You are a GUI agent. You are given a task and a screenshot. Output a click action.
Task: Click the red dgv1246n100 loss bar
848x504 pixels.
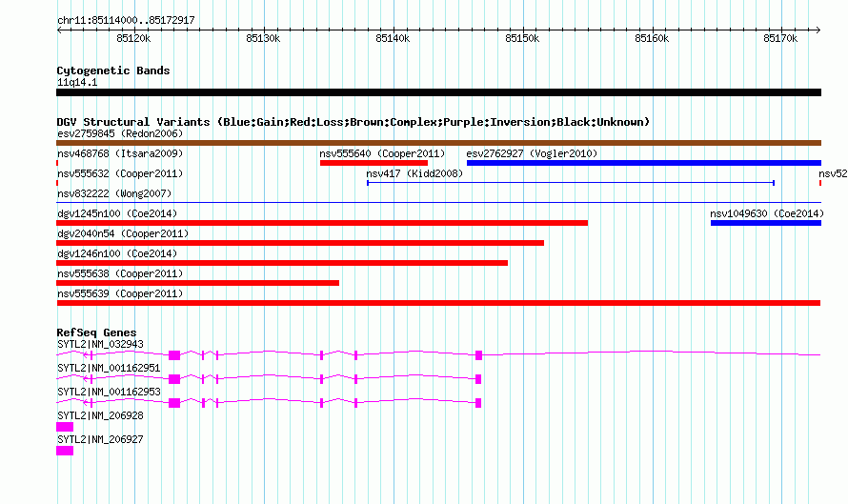282,263
